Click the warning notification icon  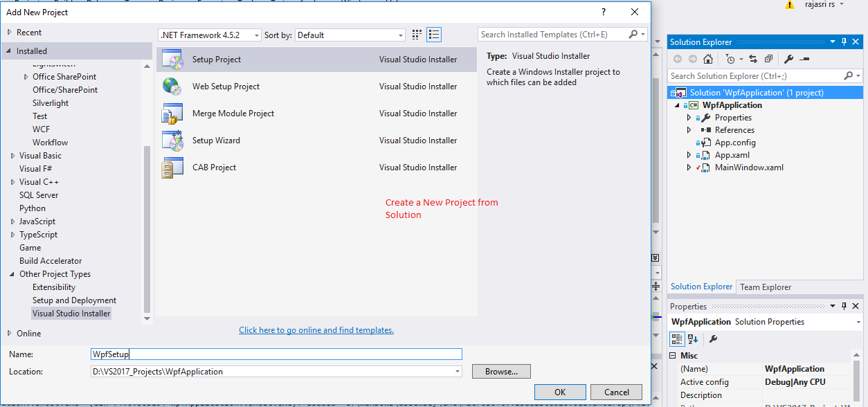789,5
